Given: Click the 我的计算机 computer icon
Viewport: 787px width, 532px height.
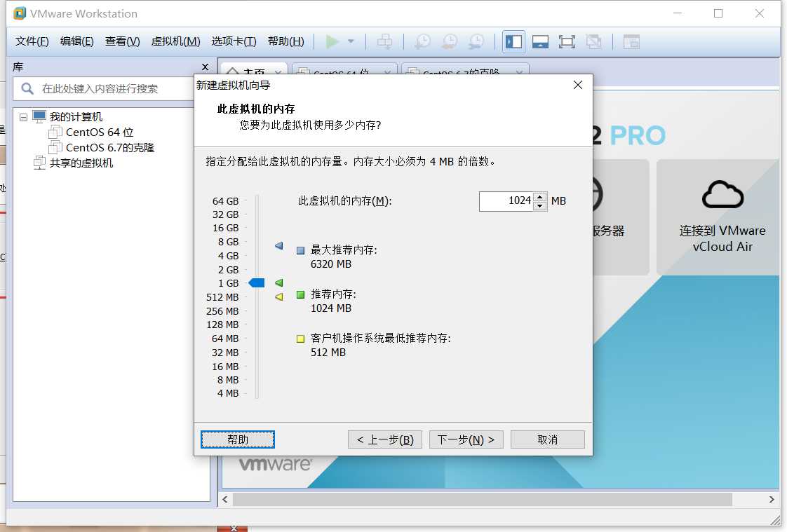Looking at the screenshot, I should pos(39,116).
